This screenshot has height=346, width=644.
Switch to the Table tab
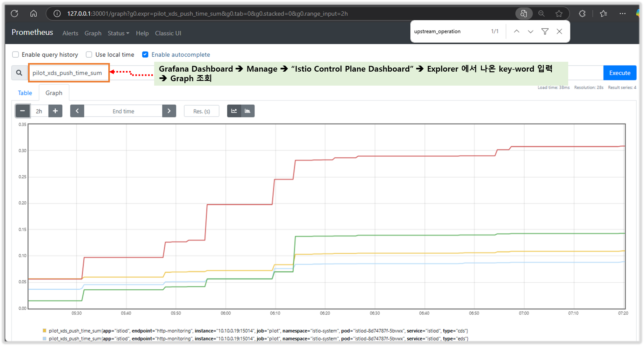[25, 93]
